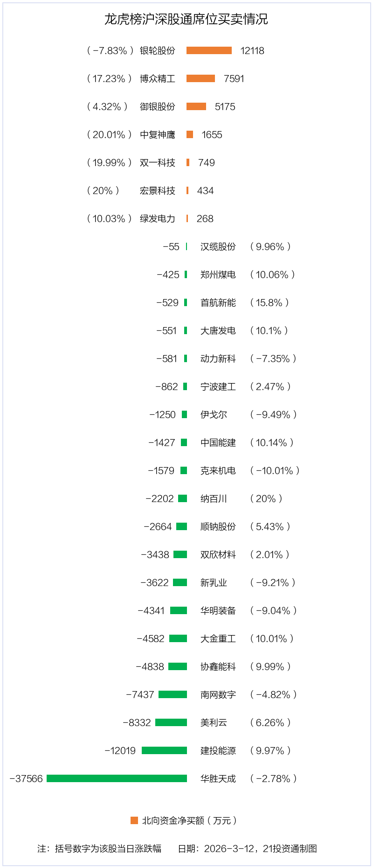Screen dimensions: 373x868
Task: Click the value label 12118
Action: coord(252,50)
